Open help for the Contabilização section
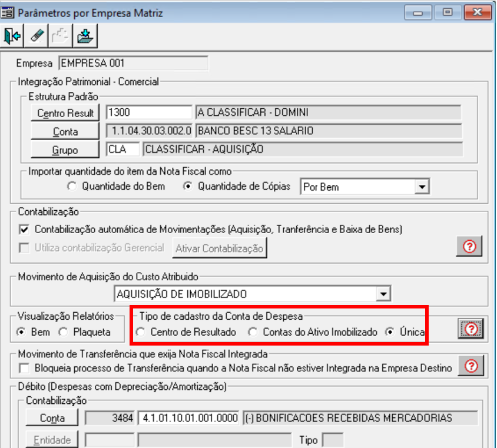This screenshot has width=497, height=448. [x=469, y=246]
